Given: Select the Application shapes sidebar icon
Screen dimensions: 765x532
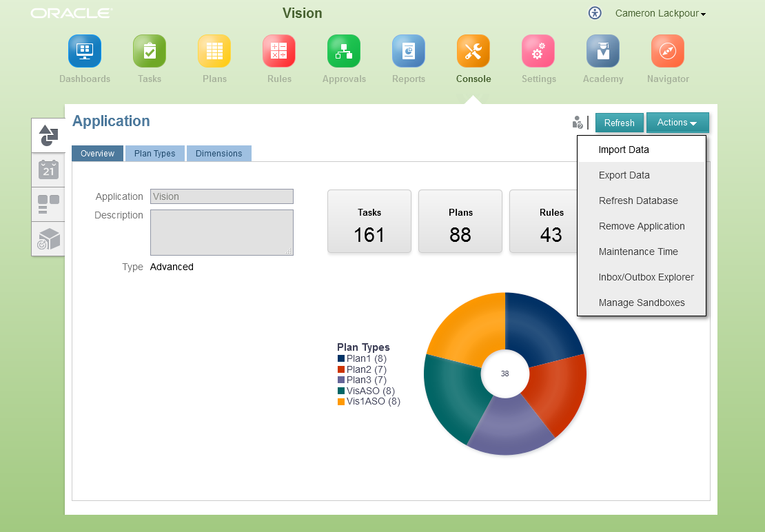Looking at the screenshot, I should coord(48,135).
